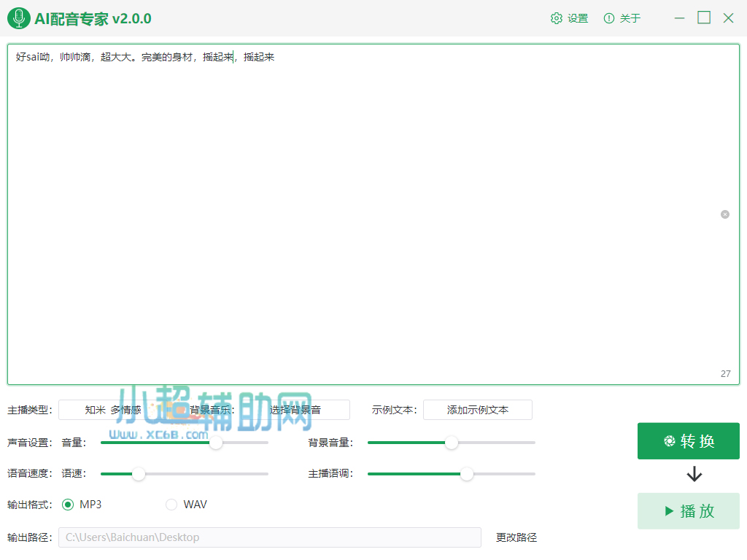This screenshot has width=747, height=560.
Task: Open the 知米 多情感 voice type selector
Action: coord(113,410)
